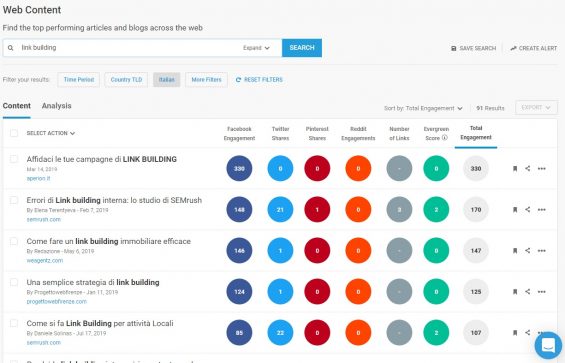The width and height of the screenshot is (565, 363).
Task: Bookmark the Errori di Link building article
Action: pos(515,209)
